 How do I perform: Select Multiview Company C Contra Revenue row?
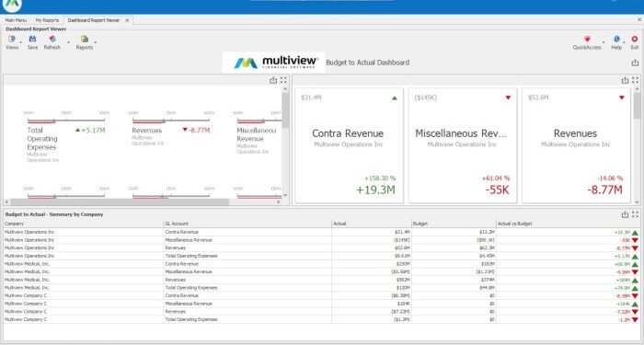322,295
